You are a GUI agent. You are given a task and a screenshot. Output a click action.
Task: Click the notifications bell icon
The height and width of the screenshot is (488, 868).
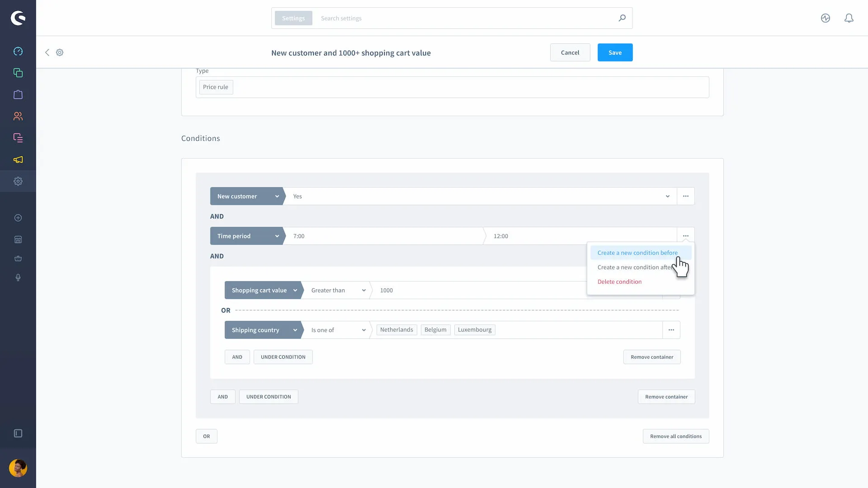click(849, 18)
